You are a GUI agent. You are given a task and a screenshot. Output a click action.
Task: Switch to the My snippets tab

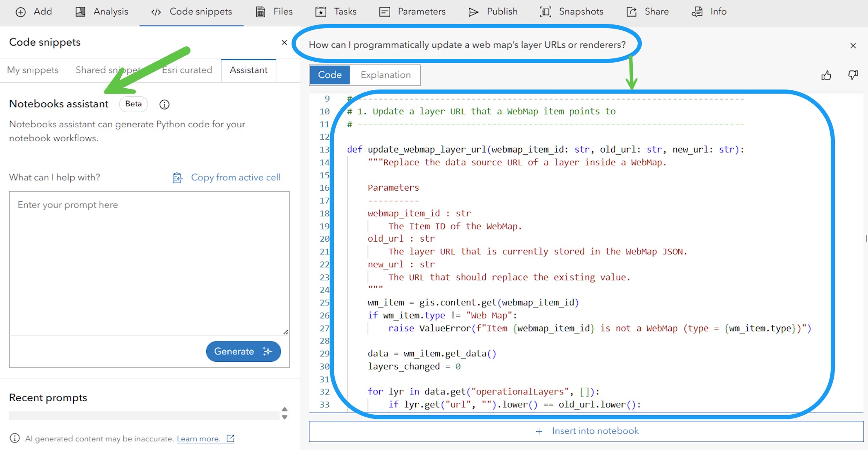click(x=33, y=70)
